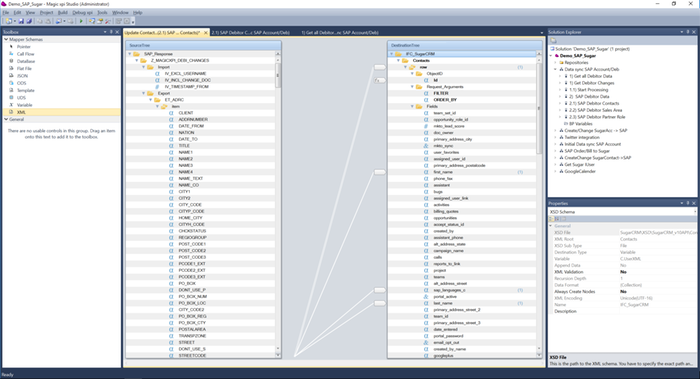Screen dimensions: 700x379
Task: Collapse the ET_ADRC node in SourceTree
Action: click(x=150, y=100)
